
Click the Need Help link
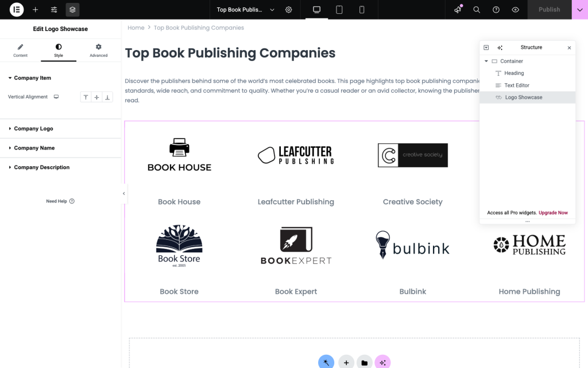click(60, 201)
